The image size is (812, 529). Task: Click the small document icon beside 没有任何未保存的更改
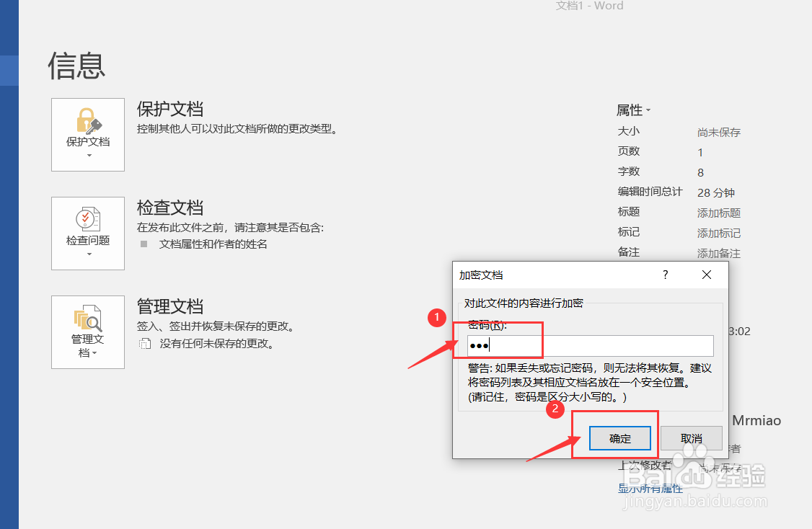(x=145, y=343)
